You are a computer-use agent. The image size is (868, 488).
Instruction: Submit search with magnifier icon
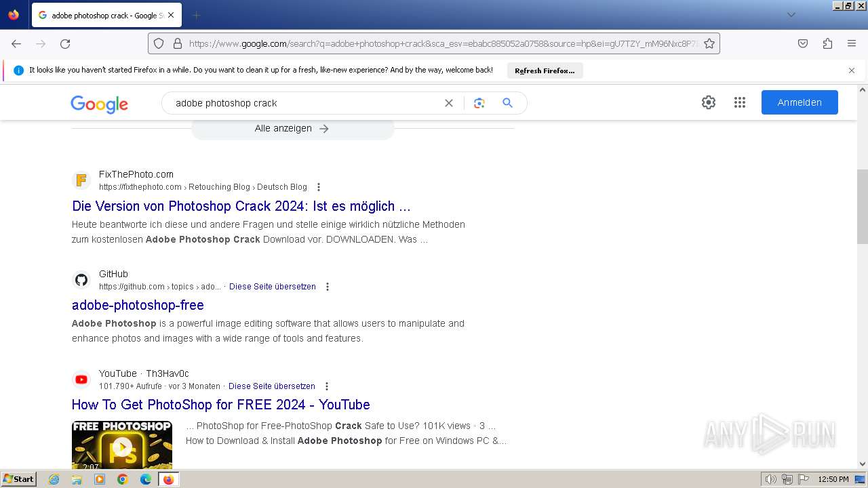tap(507, 103)
